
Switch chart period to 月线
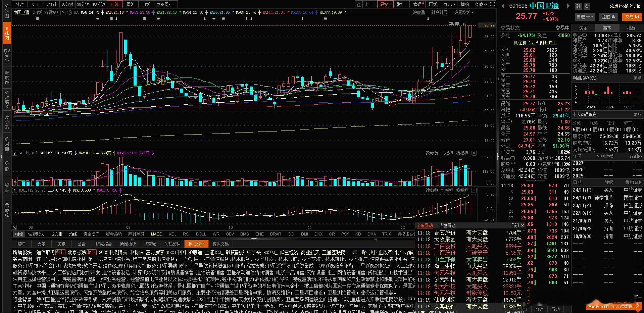146,4
